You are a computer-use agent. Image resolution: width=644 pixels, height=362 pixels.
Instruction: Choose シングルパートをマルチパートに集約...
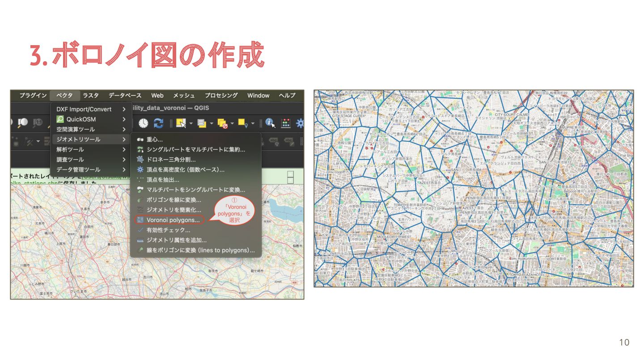click(x=195, y=150)
